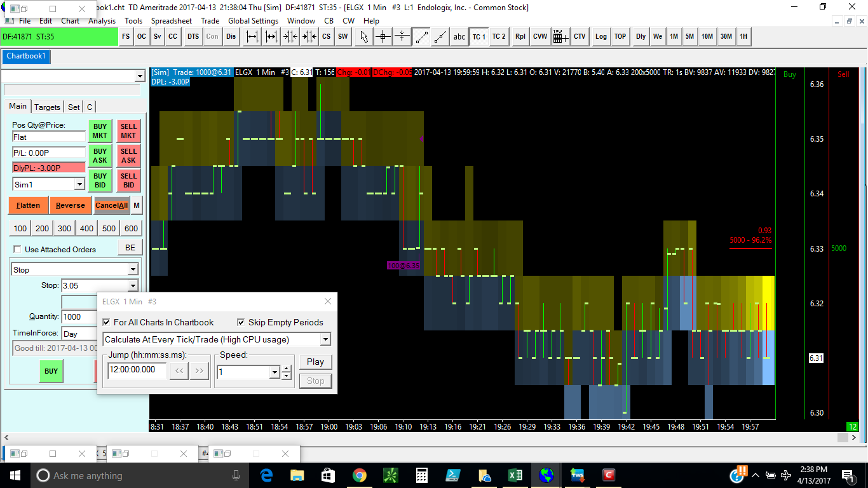Click the Dis disconnect toolbar button
This screenshot has height=488, width=868.
(x=231, y=37)
